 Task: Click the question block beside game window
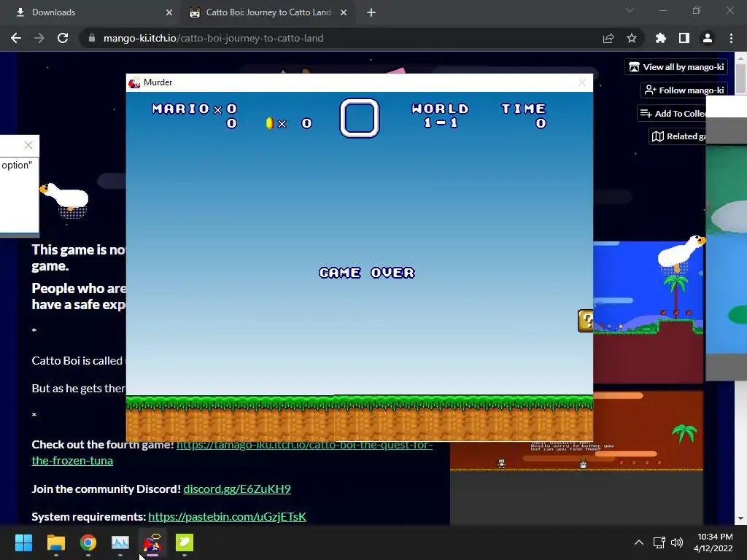coord(586,321)
